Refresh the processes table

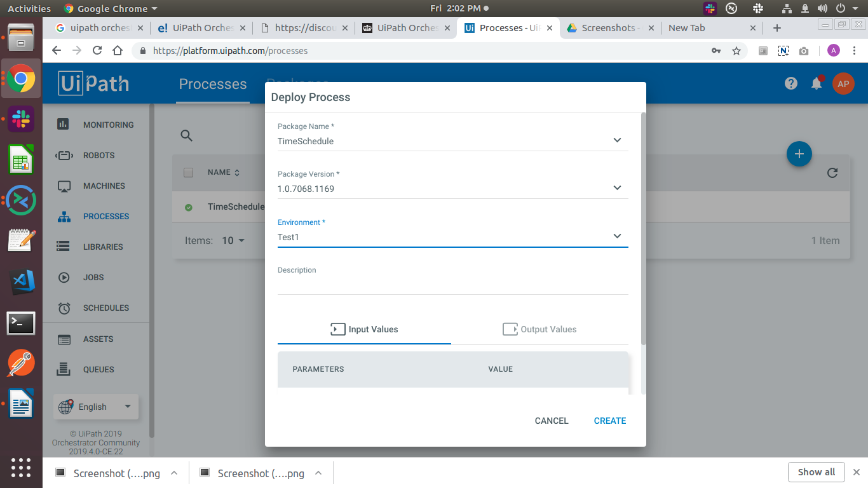tap(832, 173)
